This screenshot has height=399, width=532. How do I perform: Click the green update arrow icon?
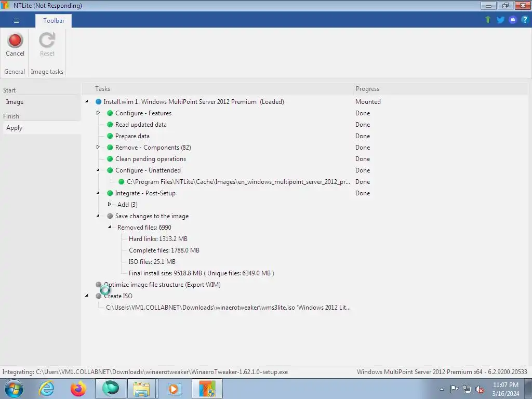coord(488,20)
